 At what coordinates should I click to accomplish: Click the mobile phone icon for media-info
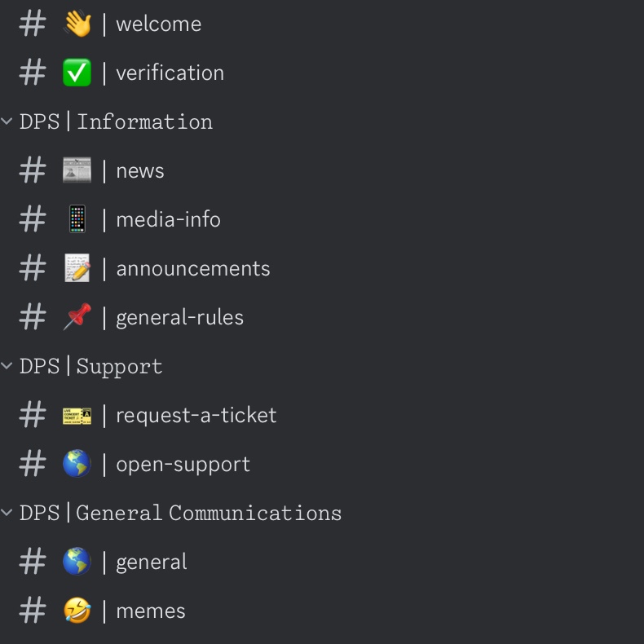click(x=77, y=219)
